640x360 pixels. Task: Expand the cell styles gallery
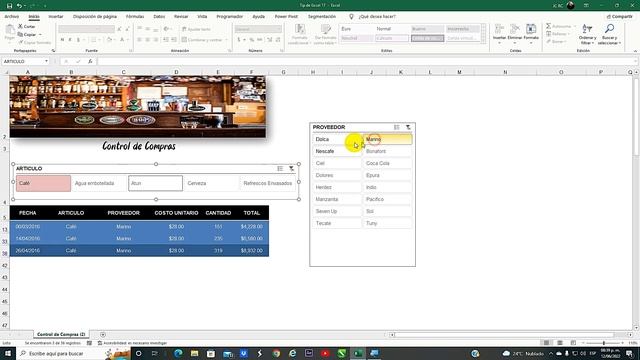coord(484,40)
